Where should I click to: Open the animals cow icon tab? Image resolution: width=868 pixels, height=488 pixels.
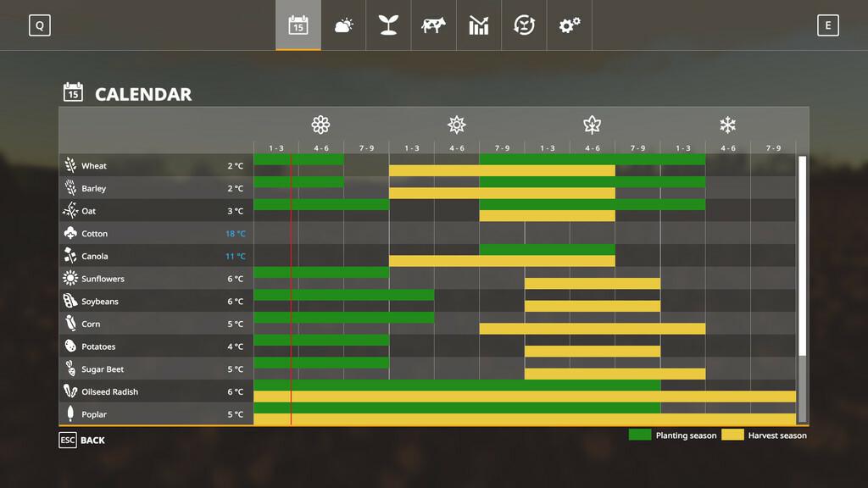(x=433, y=25)
